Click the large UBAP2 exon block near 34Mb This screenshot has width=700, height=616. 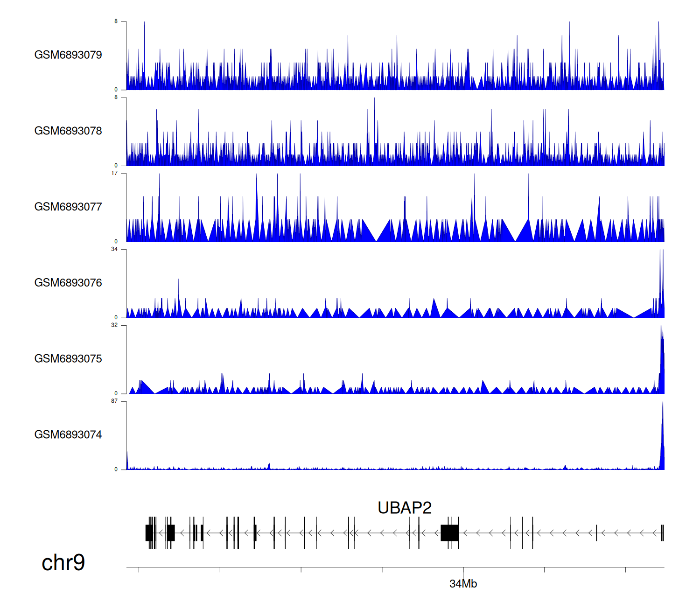click(450, 532)
